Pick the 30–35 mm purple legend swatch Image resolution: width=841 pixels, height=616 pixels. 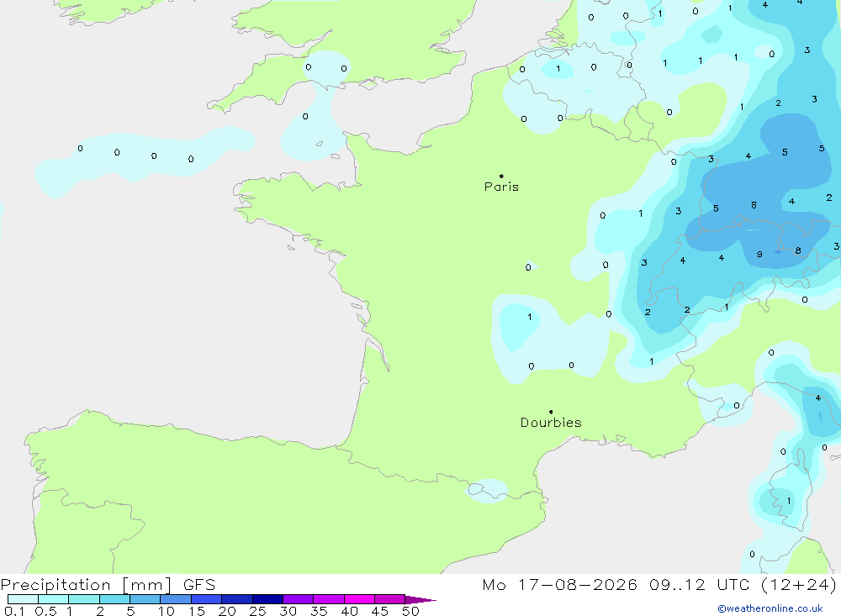pyautogui.click(x=299, y=599)
